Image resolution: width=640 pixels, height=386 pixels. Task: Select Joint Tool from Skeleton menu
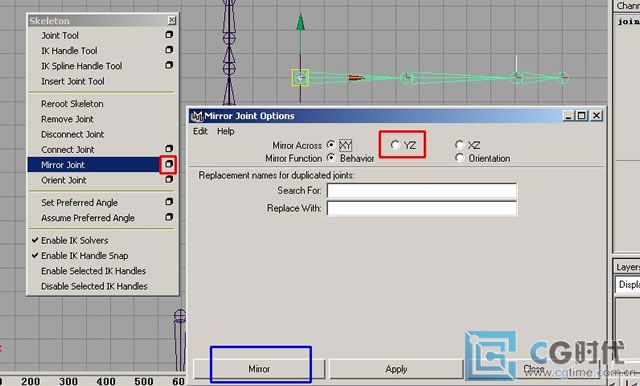[x=60, y=35]
